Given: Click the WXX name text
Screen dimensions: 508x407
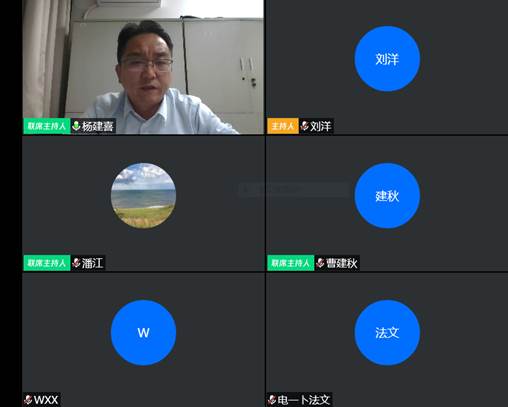Looking at the screenshot, I should (x=46, y=400).
